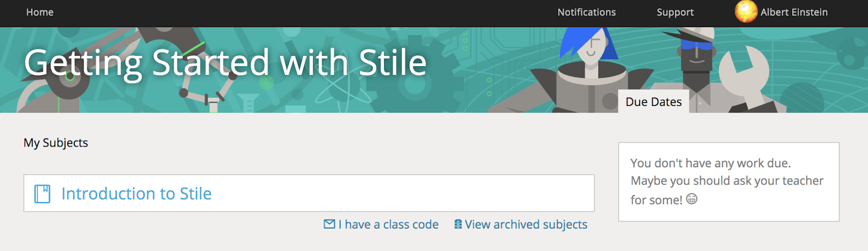Go to Home in the top bar
Image resolution: width=868 pixels, height=251 pixels.
(x=40, y=12)
